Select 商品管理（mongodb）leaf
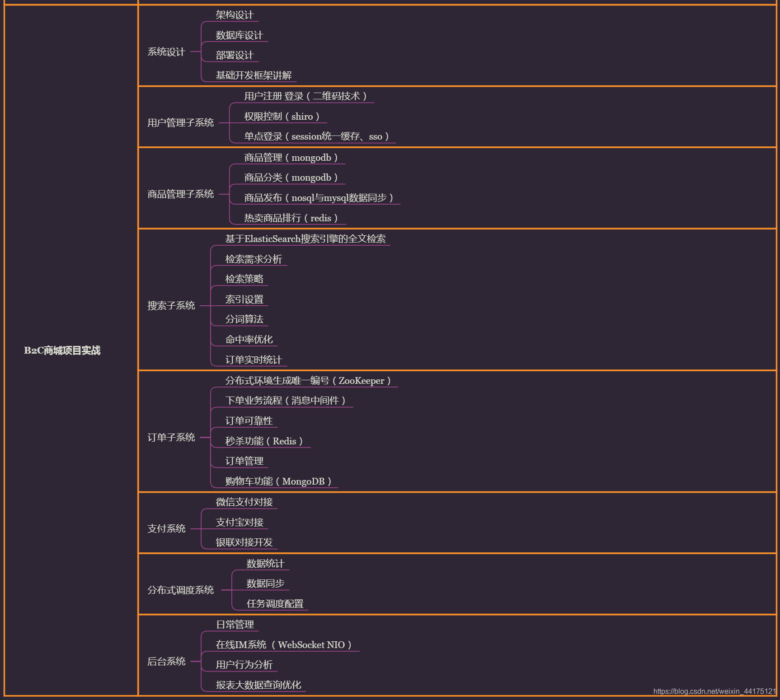This screenshot has width=780, height=700. pos(292,158)
